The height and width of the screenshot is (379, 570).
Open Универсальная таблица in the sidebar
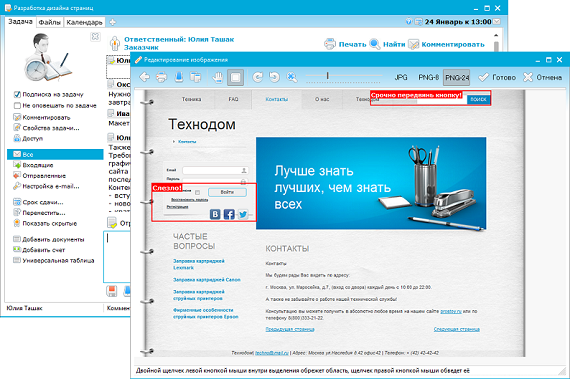54,261
